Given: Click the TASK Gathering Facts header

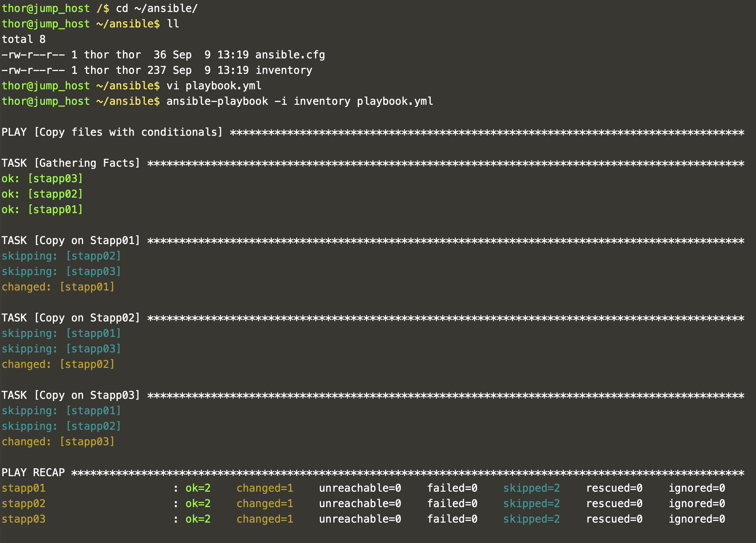Looking at the screenshot, I should coord(71,163).
